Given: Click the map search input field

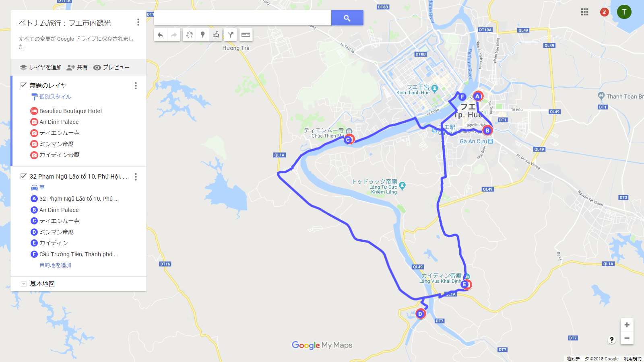Looking at the screenshot, I should pos(243,18).
